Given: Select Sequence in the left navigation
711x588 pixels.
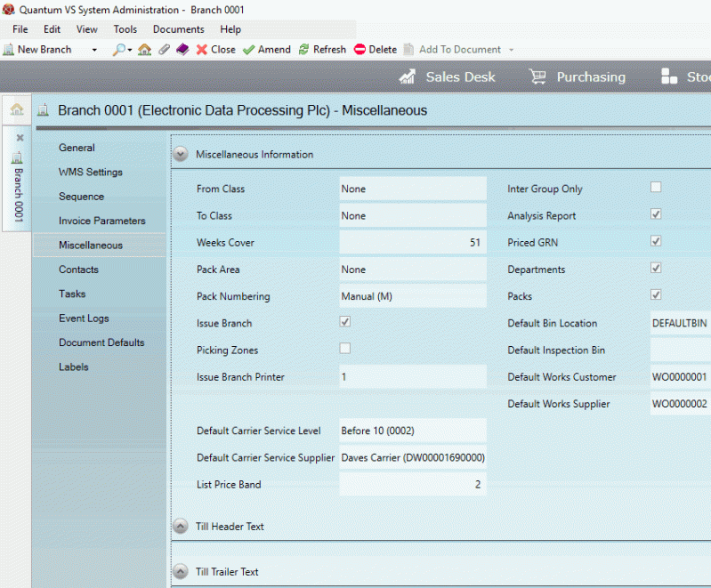Looking at the screenshot, I should (x=82, y=197).
